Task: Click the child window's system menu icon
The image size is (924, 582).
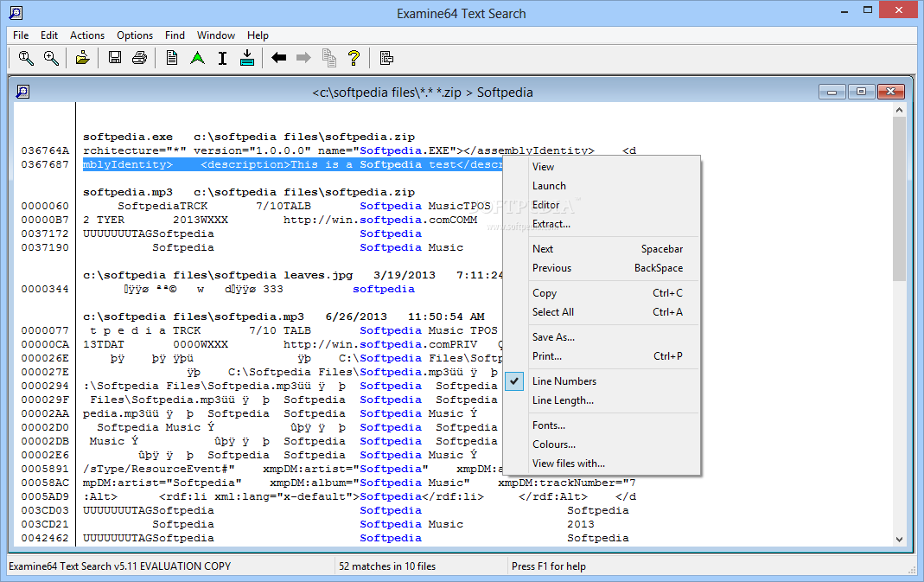Action: pos(22,92)
